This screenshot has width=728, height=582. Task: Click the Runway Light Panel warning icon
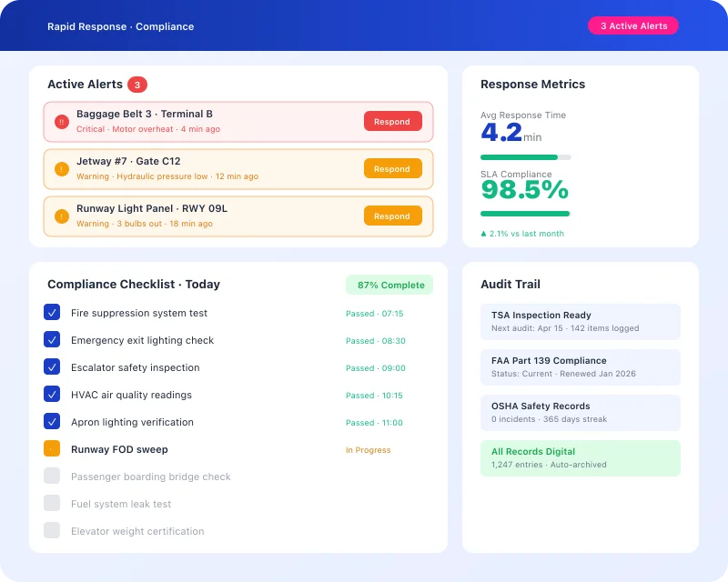coord(59,216)
